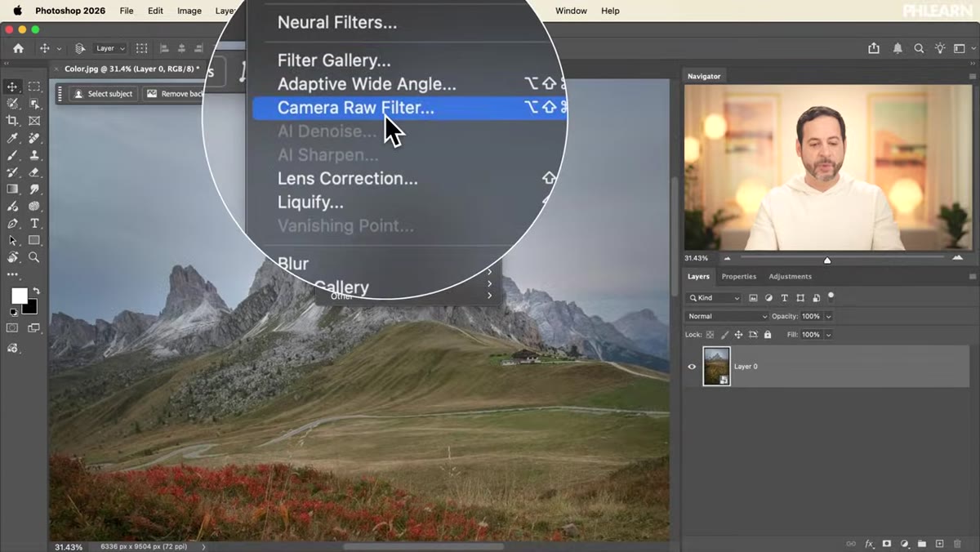
Task: Click the Home icon in options bar
Action: point(18,48)
